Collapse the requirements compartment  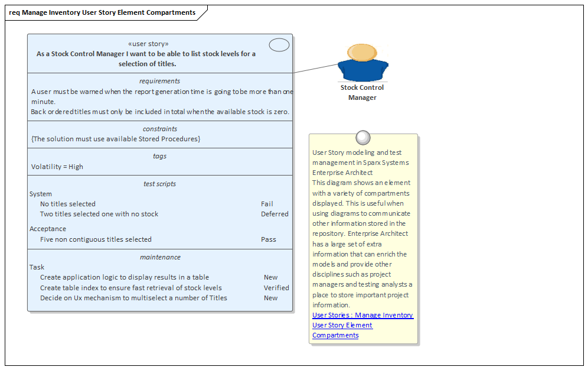click(x=159, y=81)
